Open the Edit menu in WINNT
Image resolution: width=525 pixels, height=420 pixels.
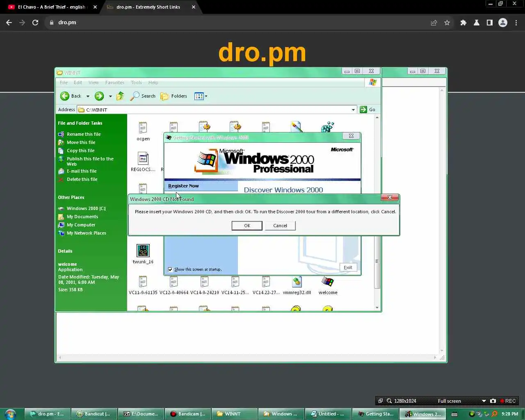[x=78, y=82]
